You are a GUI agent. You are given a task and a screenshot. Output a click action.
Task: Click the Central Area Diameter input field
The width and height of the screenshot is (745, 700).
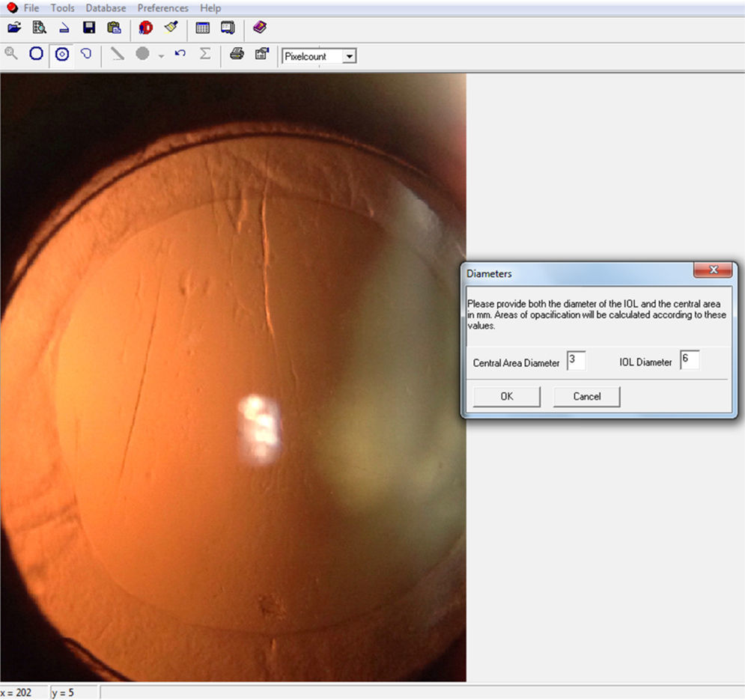point(576,361)
